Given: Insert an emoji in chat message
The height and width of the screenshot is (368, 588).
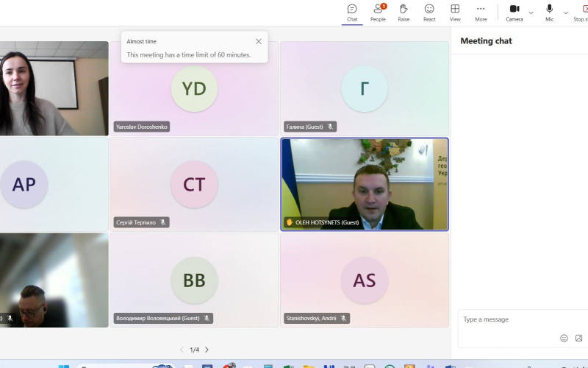Looking at the screenshot, I should point(564,338).
